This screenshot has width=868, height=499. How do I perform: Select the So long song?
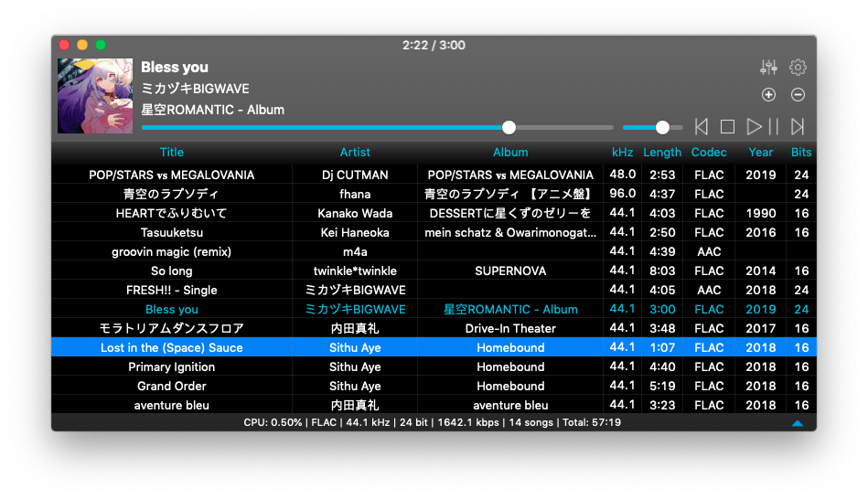pyautogui.click(x=172, y=271)
